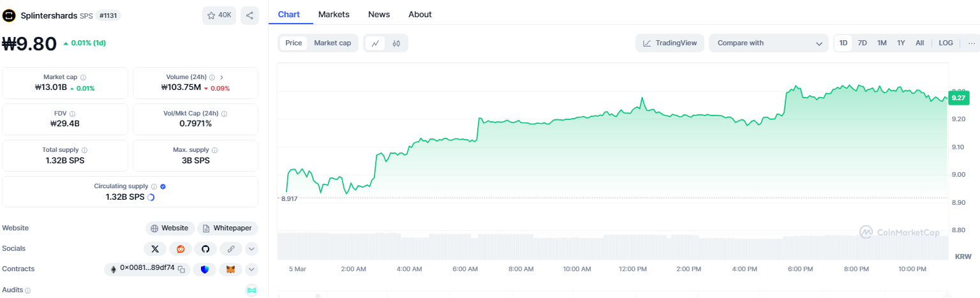Switch to the News tab
980x298 pixels.
379,14
